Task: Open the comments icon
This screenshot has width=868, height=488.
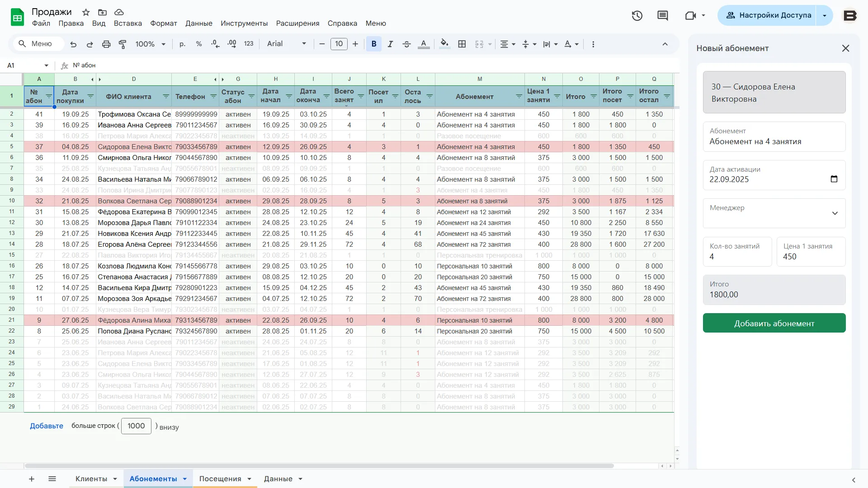Action: pyautogui.click(x=662, y=16)
